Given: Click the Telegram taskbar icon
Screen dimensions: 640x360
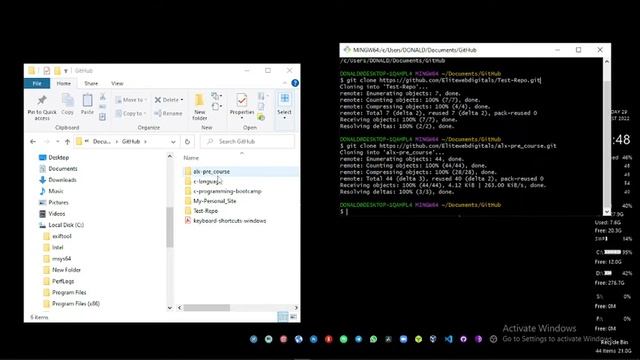Looking at the screenshot, I should [358, 339].
